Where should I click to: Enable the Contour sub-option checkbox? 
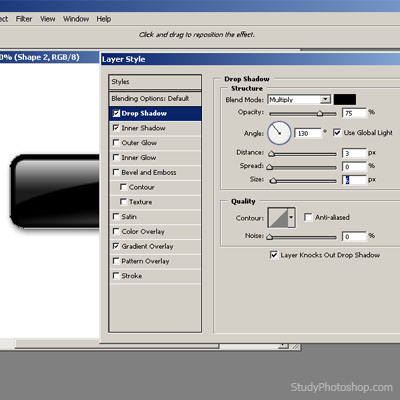click(123, 187)
